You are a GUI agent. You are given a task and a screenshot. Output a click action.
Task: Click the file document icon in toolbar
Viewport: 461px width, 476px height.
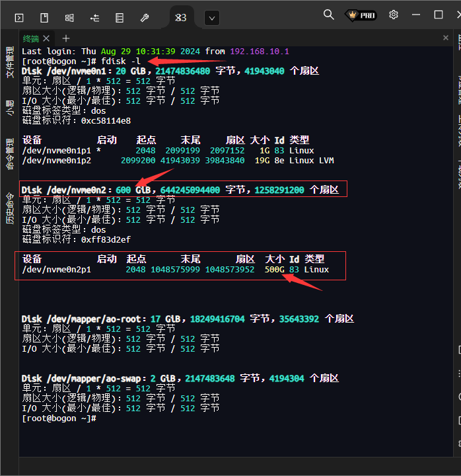tap(44, 18)
